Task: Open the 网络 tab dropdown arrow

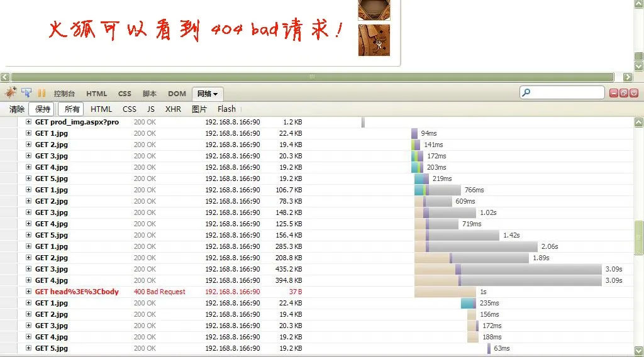Action: (x=215, y=94)
